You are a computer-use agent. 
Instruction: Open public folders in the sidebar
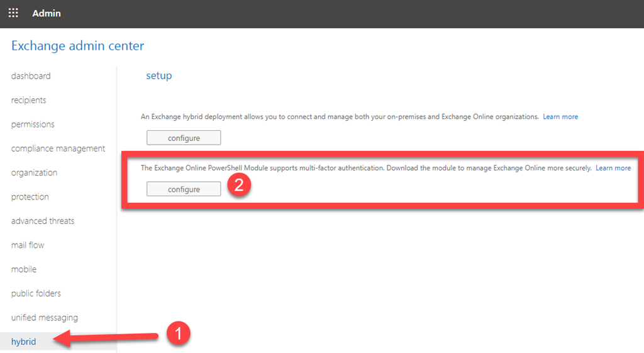(36, 293)
